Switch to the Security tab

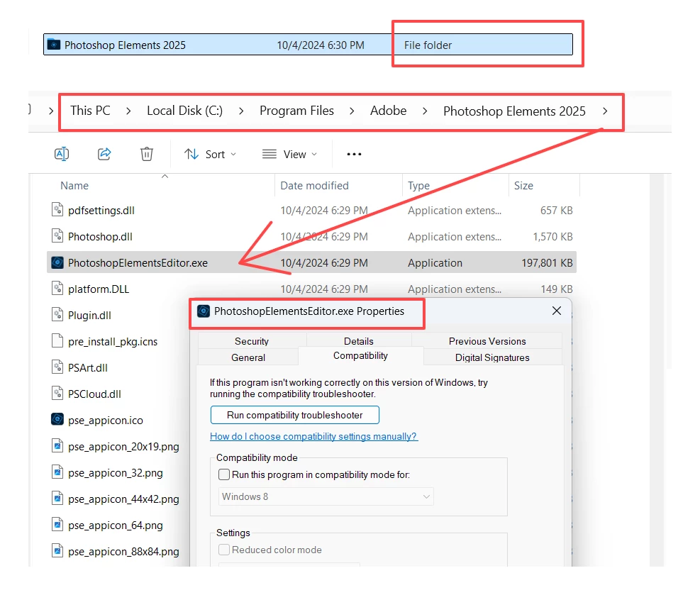coord(252,341)
